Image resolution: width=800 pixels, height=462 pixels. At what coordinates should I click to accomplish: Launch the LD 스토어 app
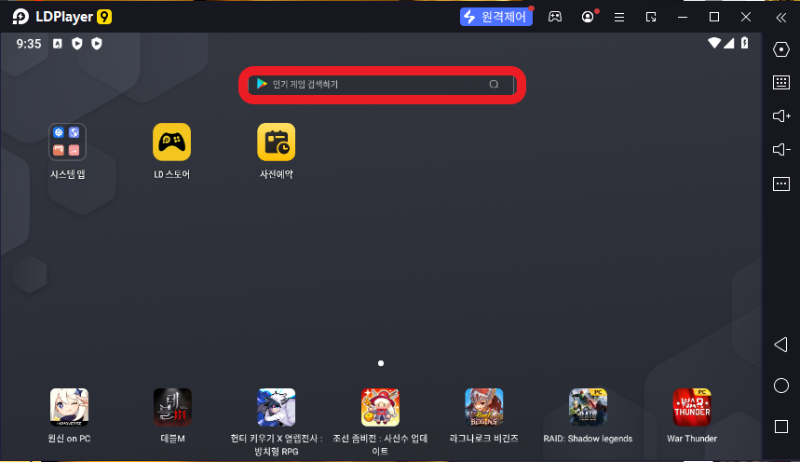172,142
